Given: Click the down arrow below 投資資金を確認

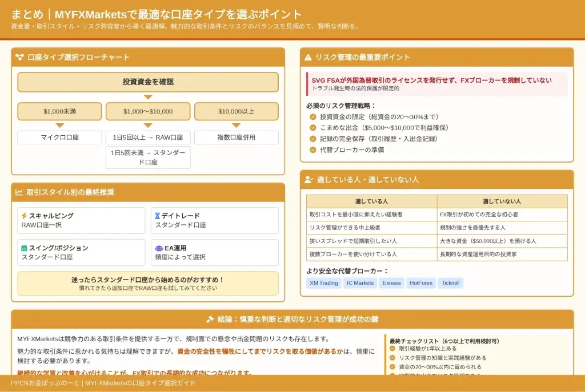Looking at the screenshot, I should tap(148, 97).
